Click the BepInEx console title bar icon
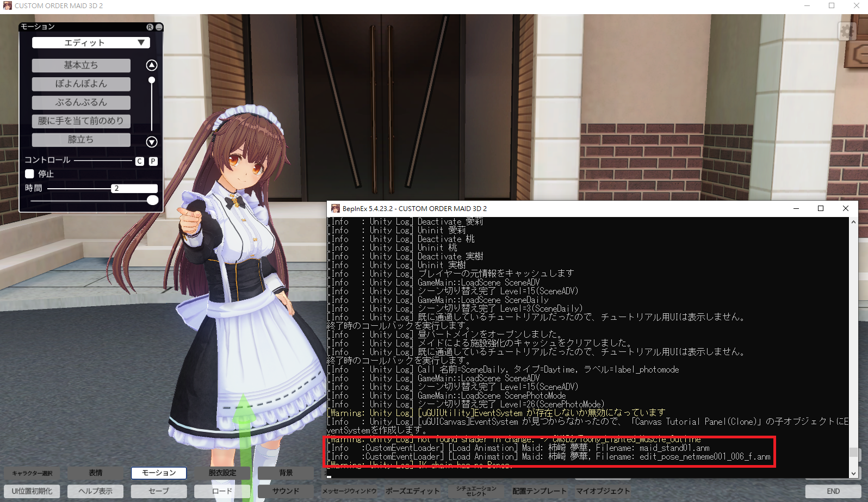 (x=335, y=208)
